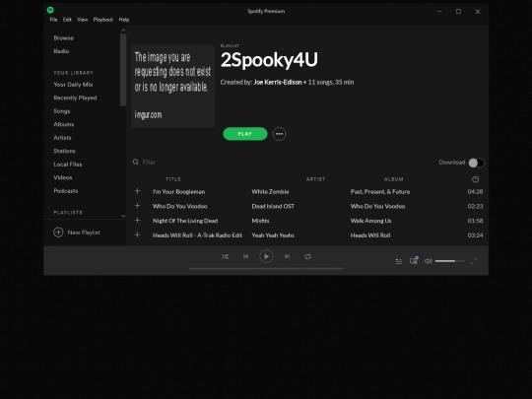The height and width of the screenshot is (399, 532).
Task: Mute the volume speaker icon
Action: pos(429,261)
